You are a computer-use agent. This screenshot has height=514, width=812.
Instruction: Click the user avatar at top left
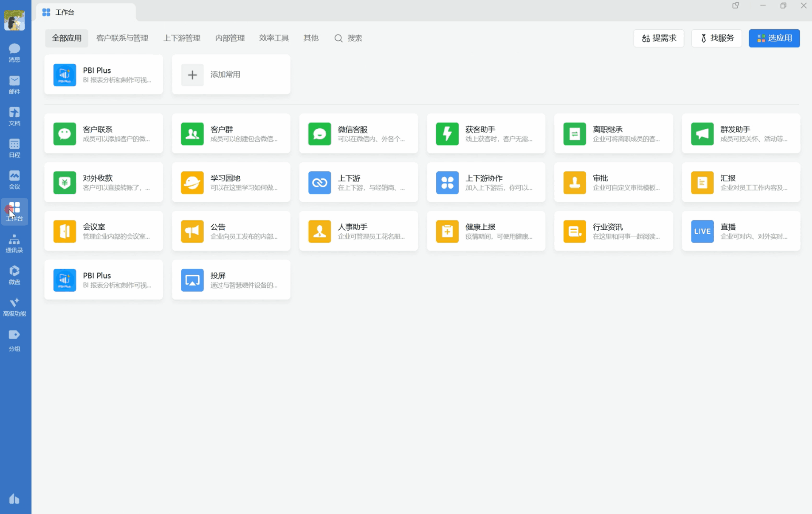coord(14,20)
